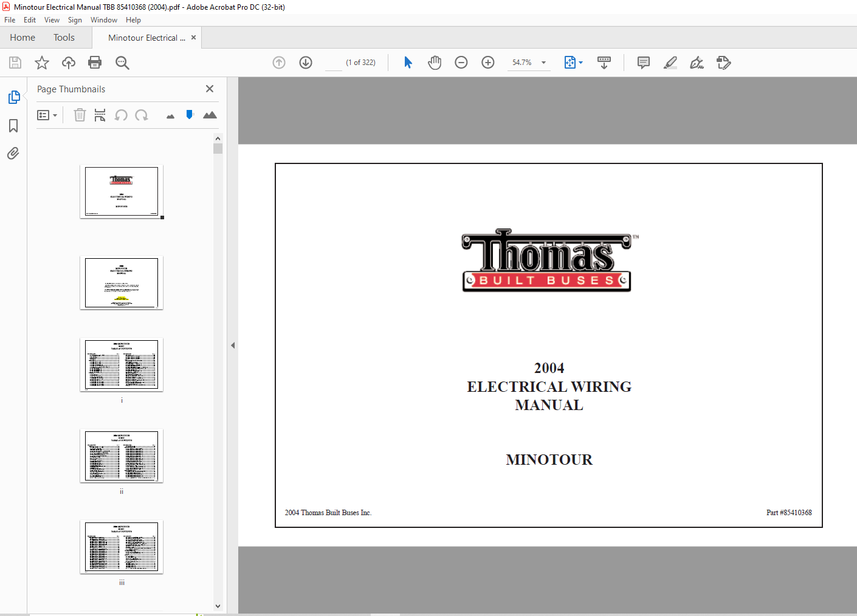Click the 2004 Thomas Built Buses Inc. text
The width and height of the screenshot is (857, 616).
tap(328, 513)
